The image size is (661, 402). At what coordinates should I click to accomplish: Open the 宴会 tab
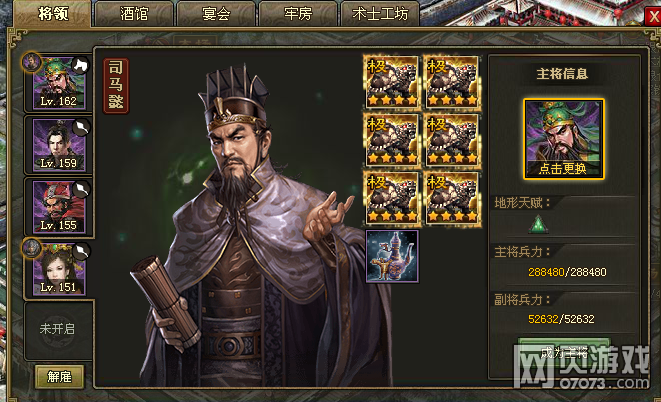pos(216,14)
